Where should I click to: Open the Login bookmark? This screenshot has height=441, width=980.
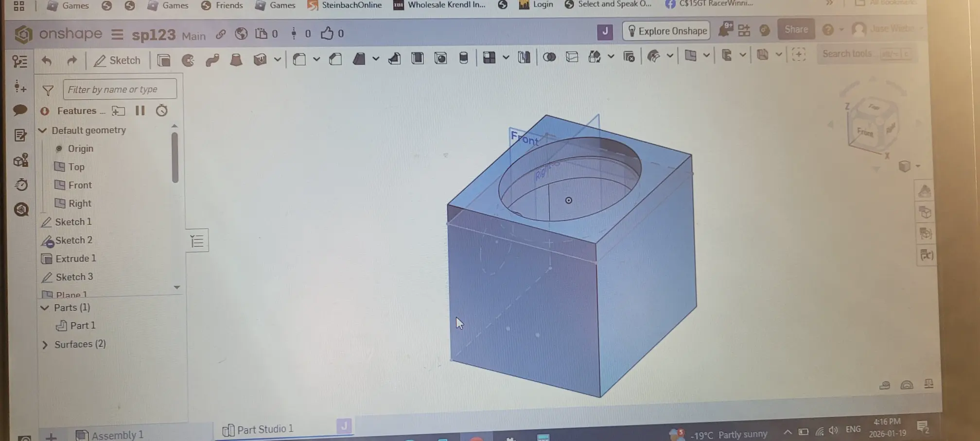(x=536, y=4)
